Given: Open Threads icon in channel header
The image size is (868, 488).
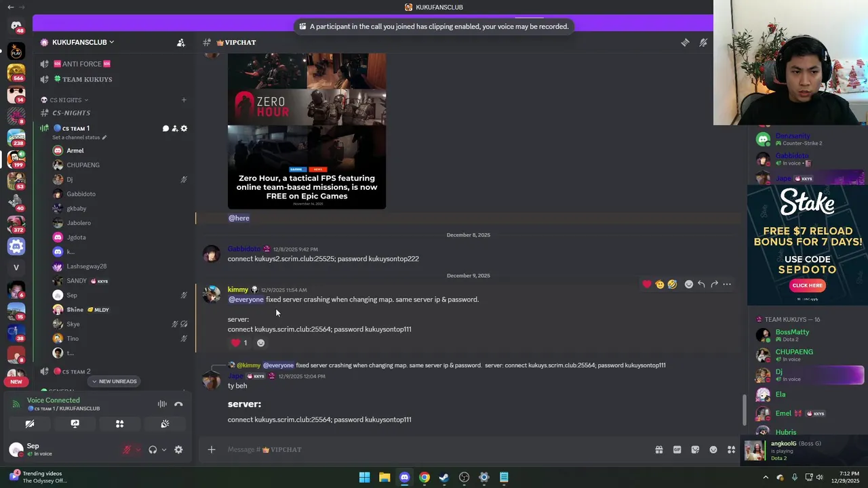Looking at the screenshot, I should click(685, 42).
